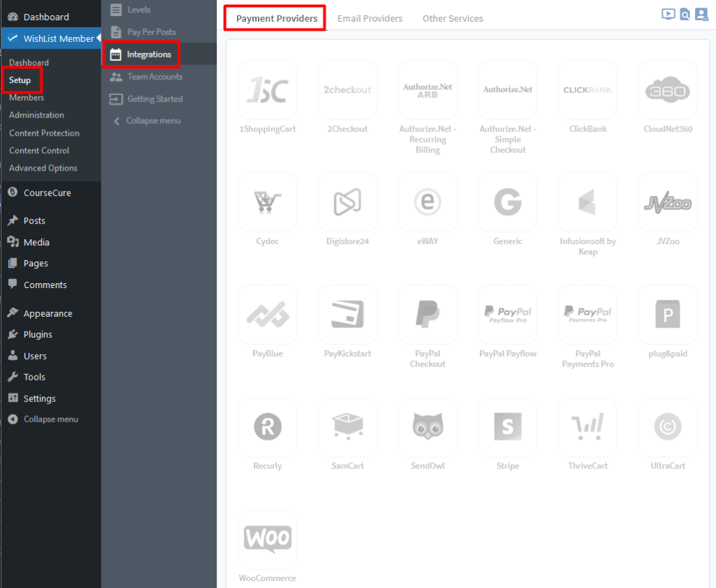Click the search magnifier icon at top right

tap(685, 15)
